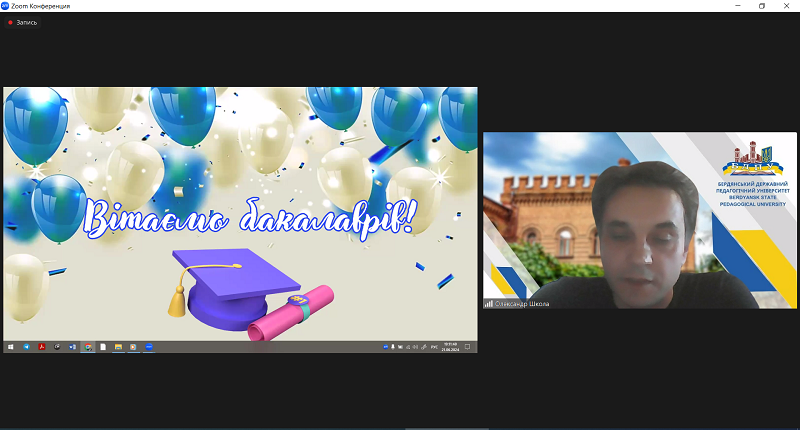
Task: Close the Zoom Конференция window
Action: [786, 6]
